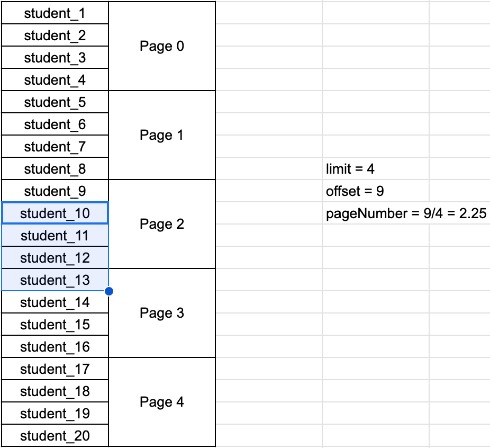
Task: Click the student_8 cell
Action: click(x=55, y=169)
